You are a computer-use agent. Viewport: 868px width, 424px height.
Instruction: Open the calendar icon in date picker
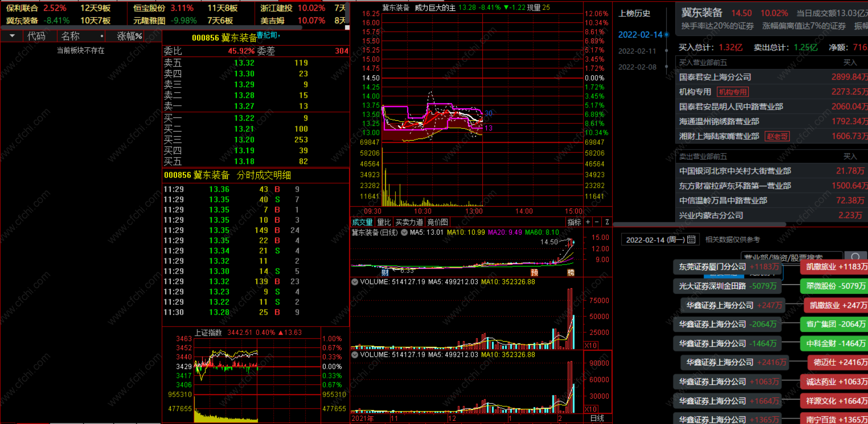click(691, 239)
